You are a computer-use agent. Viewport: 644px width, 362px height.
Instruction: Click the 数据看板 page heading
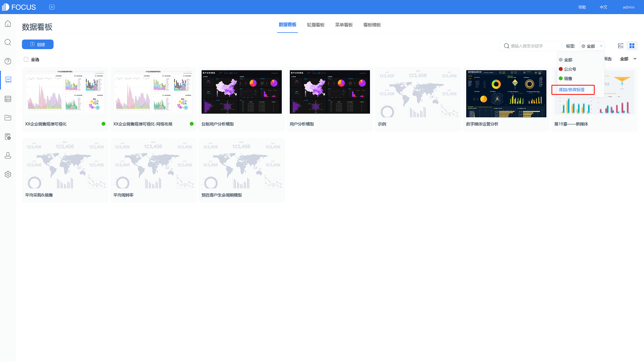coord(37,27)
